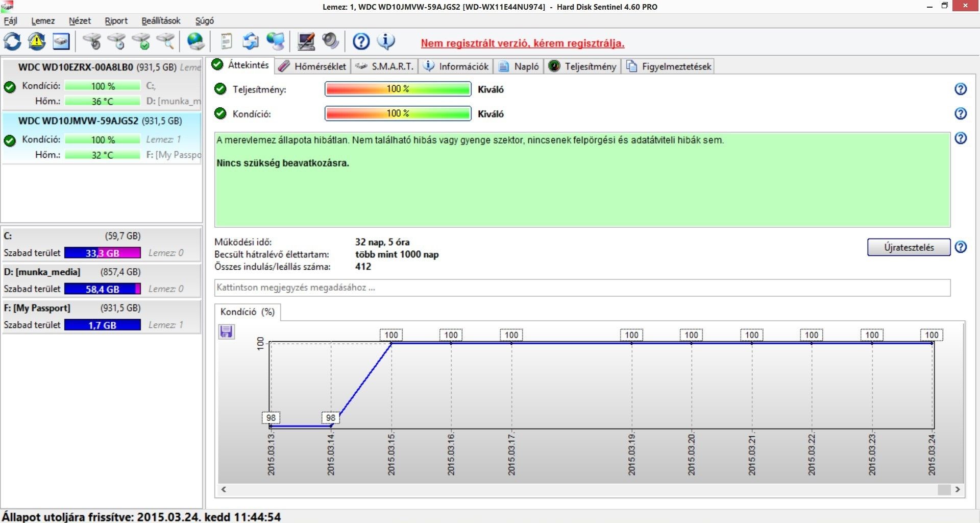Open the Riport menu

pos(116,21)
